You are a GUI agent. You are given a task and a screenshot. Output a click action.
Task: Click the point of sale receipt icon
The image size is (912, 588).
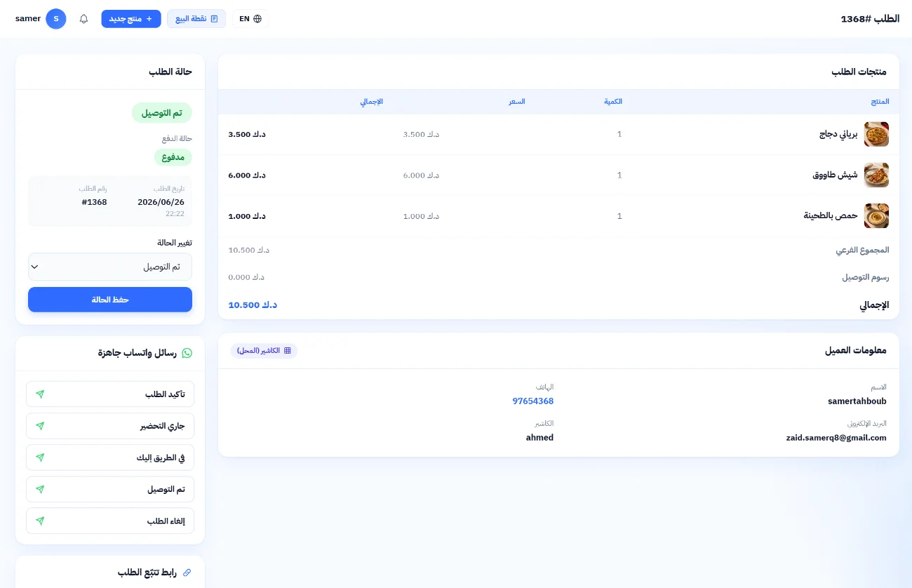(215, 19)
